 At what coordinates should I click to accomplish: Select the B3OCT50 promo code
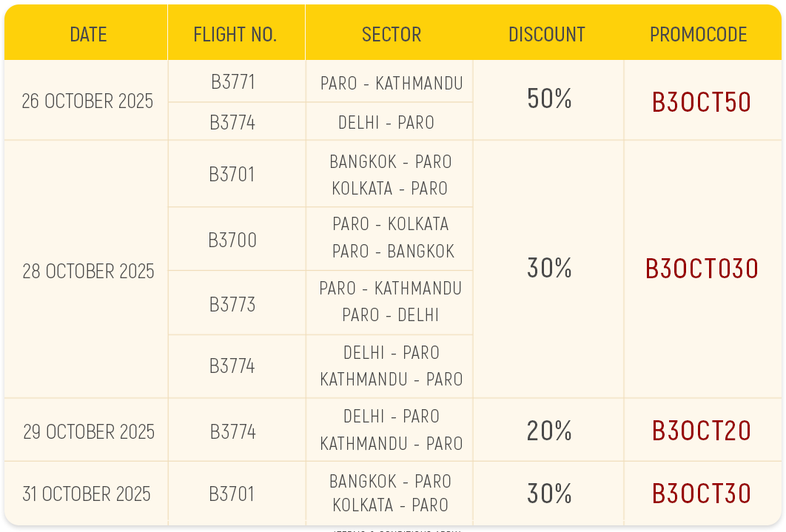702,101
